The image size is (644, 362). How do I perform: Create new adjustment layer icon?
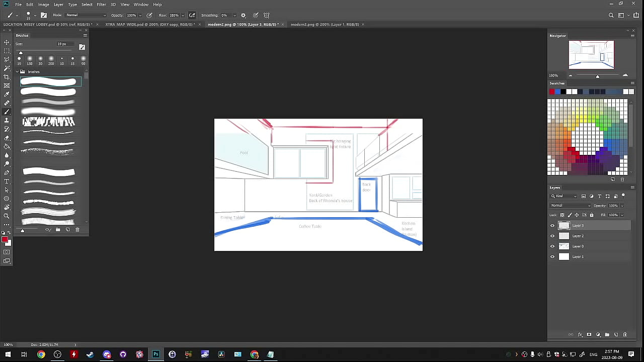click(x=598, y=334)
